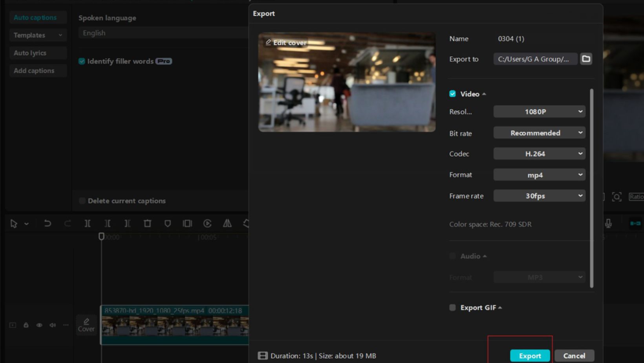Click the Export to path field
This screenshot has height=363, width=644.
click(535, 59)
